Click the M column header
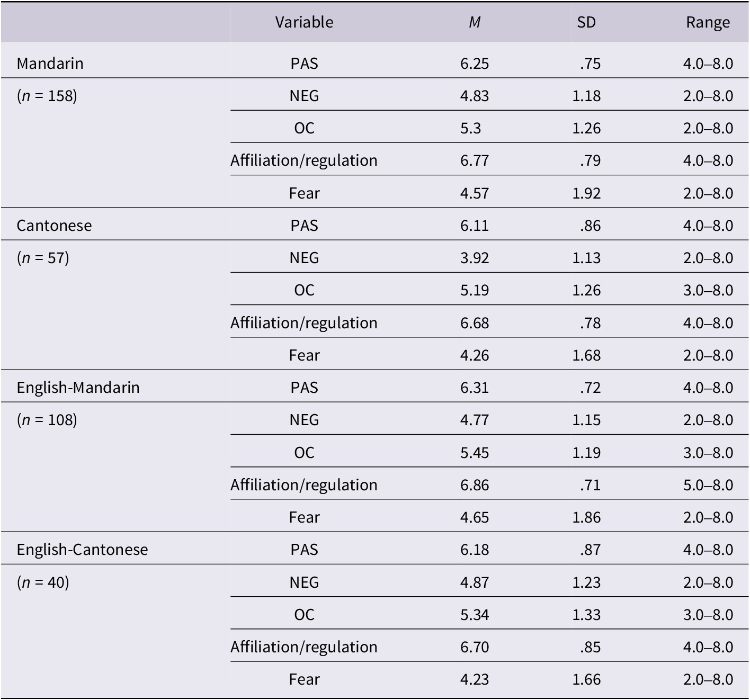 [475, 22]
